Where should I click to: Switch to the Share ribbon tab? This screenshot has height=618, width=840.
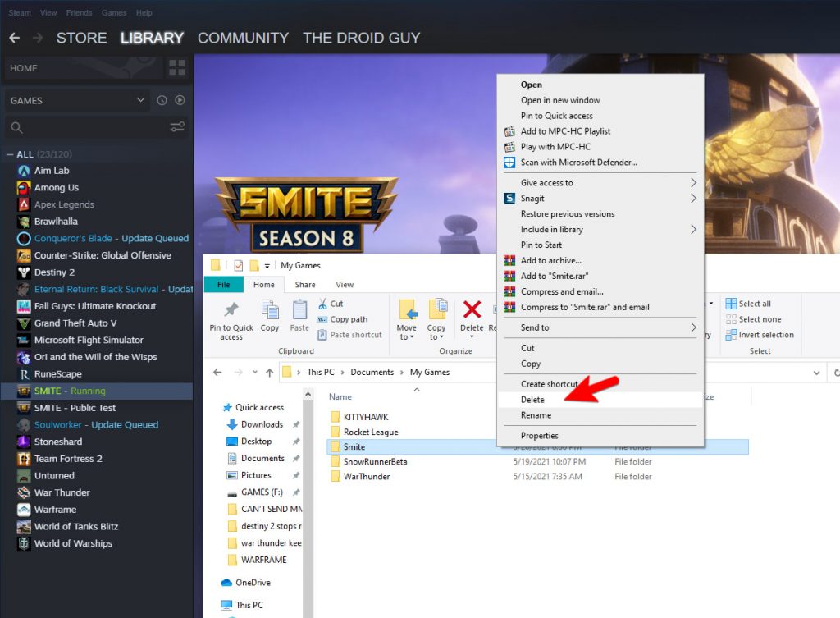tap(305, 285)
